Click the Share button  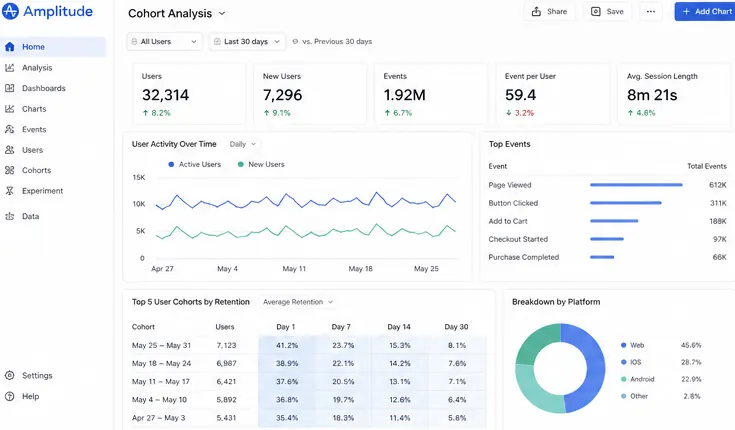click(x=549, y=11)
